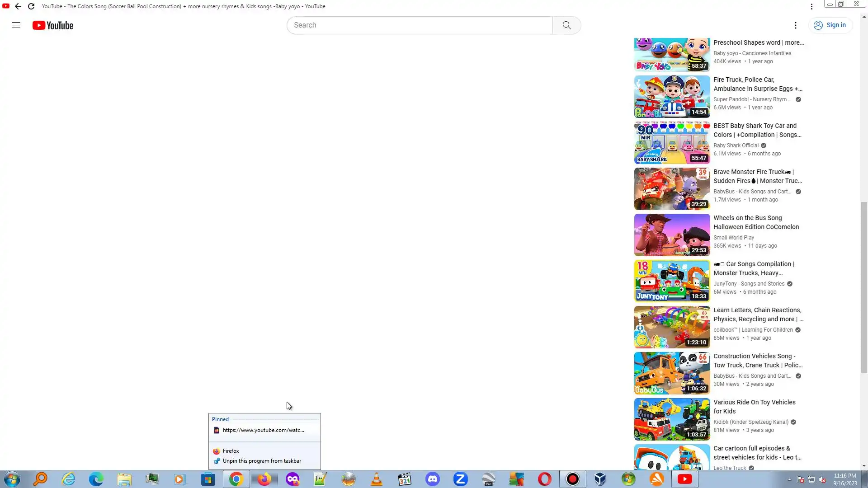Click the magnifier search button
868x488 pixels.
point(566,25)
